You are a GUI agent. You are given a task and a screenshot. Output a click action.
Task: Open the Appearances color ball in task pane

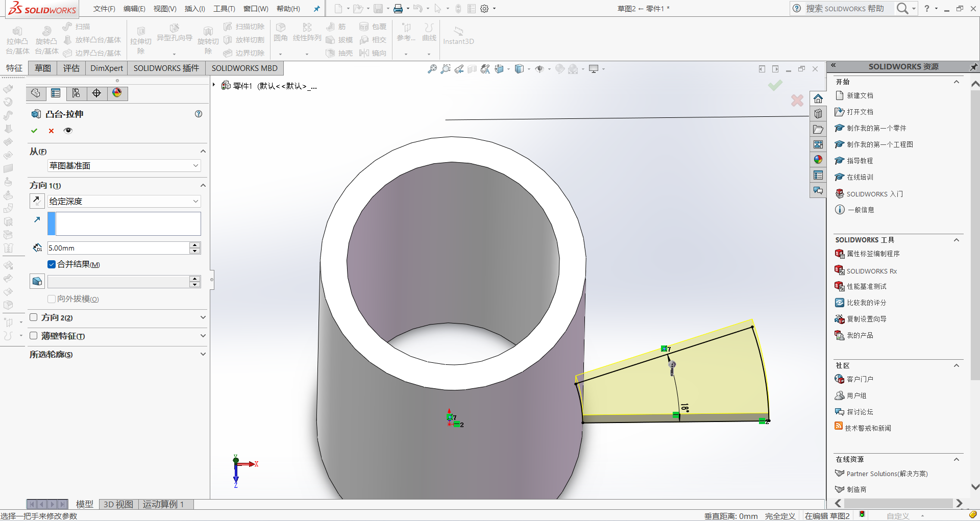[818, 160]
